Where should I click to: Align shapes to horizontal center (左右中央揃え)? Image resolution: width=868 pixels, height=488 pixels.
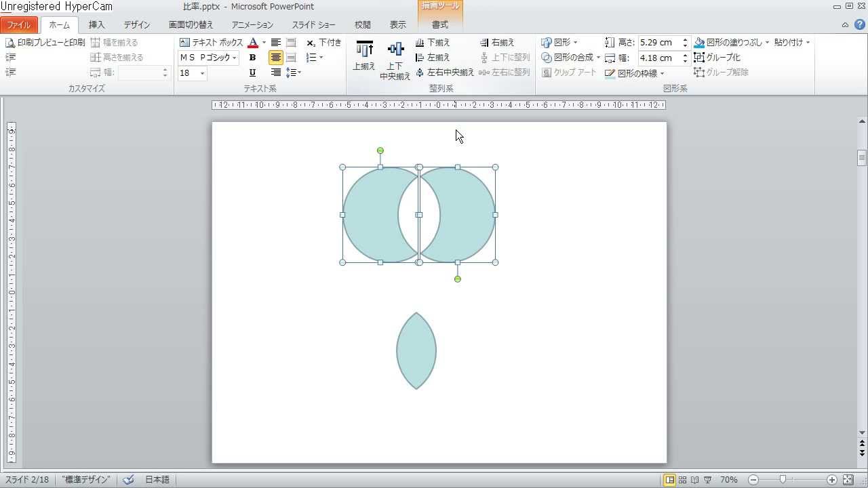pos(445,73)
